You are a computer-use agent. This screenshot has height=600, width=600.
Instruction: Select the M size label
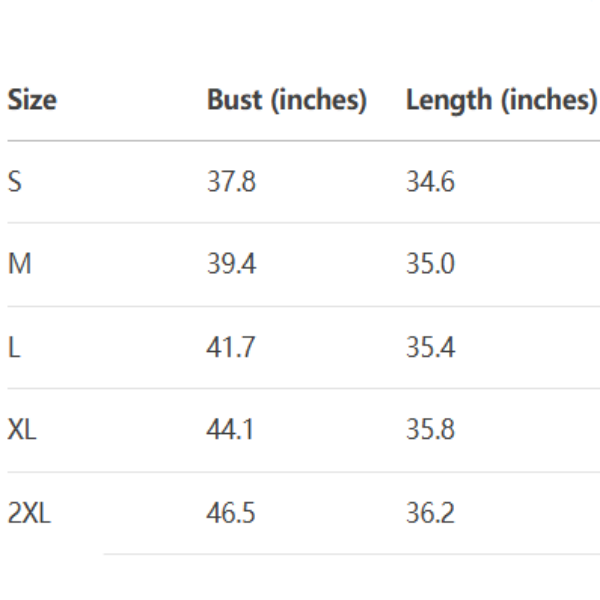tap(19, 265)
